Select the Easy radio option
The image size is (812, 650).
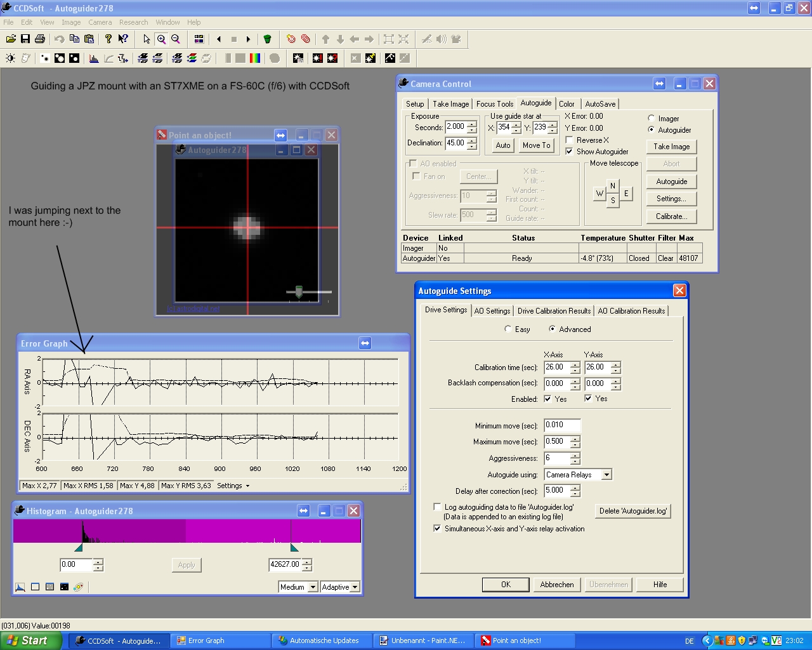point(507,329)
